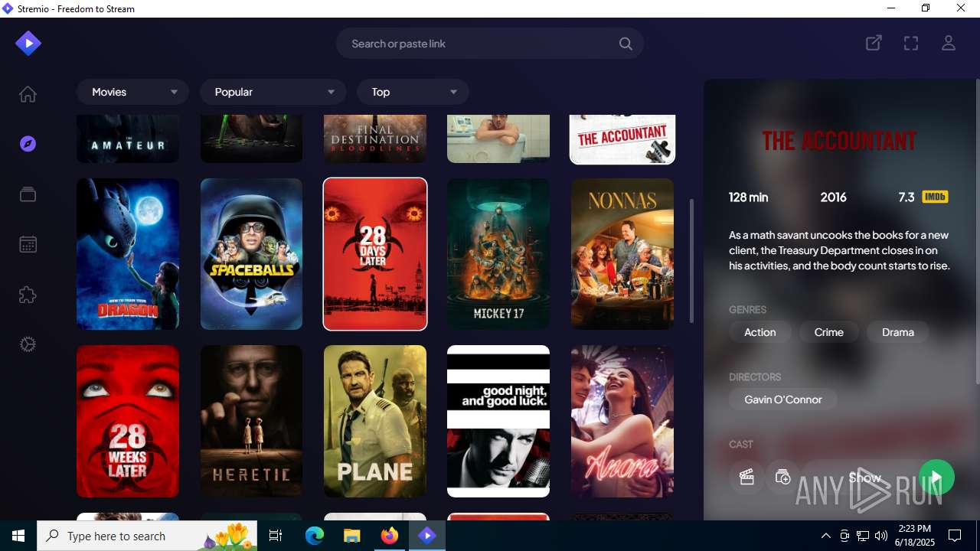Open the Mickey 17 poster
The height and width of the screenshot is (551, 980).
tap(498, 254)
